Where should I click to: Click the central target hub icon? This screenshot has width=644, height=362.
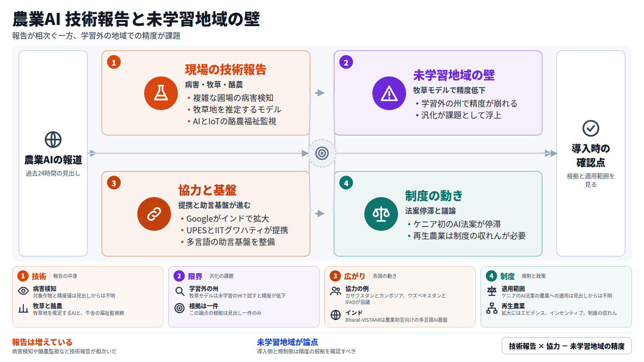(x=322, y=153)
